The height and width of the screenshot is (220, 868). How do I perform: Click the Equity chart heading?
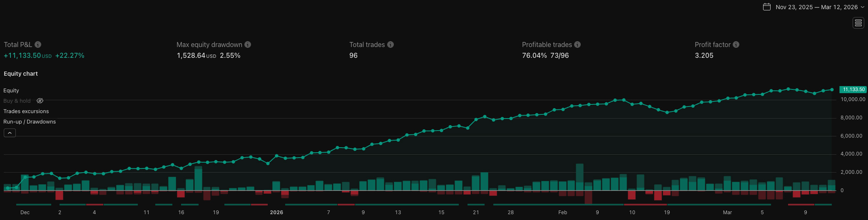(x=21, y=74)
